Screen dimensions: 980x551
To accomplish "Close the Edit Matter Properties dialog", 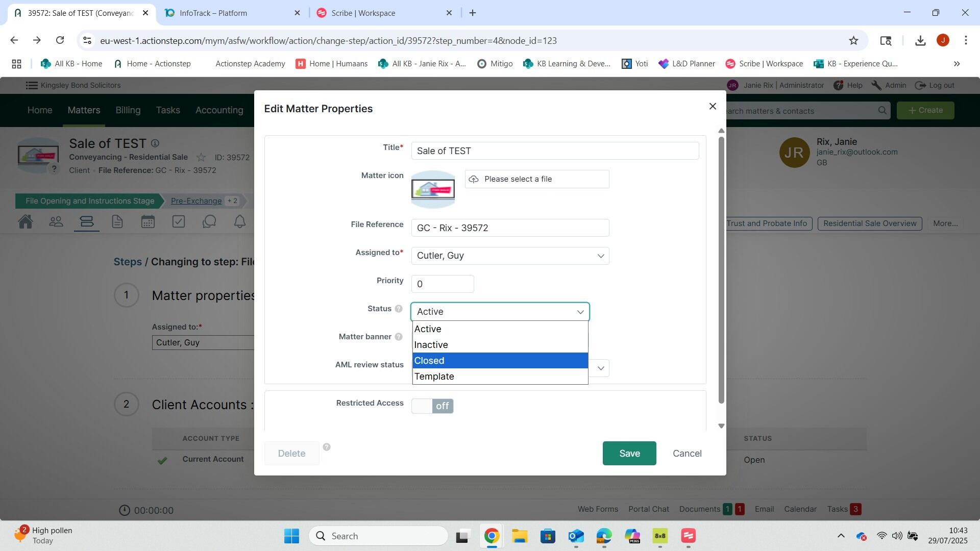I will coord(713,106).
